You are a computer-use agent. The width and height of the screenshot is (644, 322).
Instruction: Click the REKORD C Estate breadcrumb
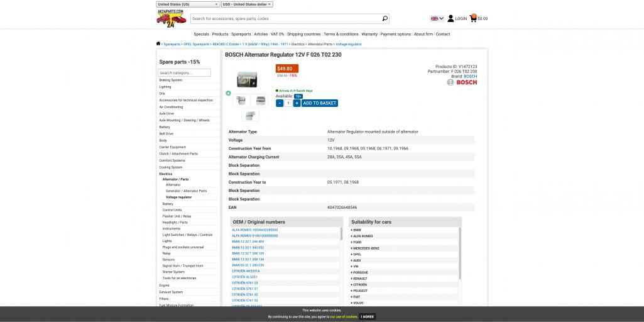pos(226,44)
